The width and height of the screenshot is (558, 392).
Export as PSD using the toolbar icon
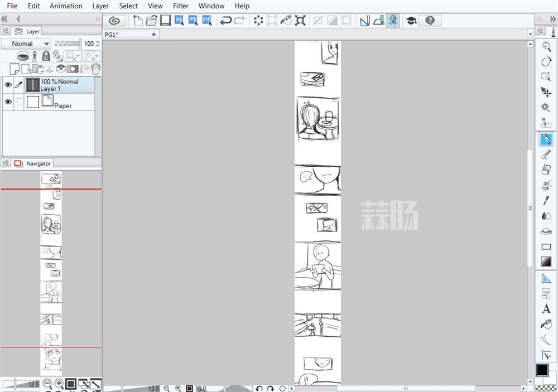point(207,21)
